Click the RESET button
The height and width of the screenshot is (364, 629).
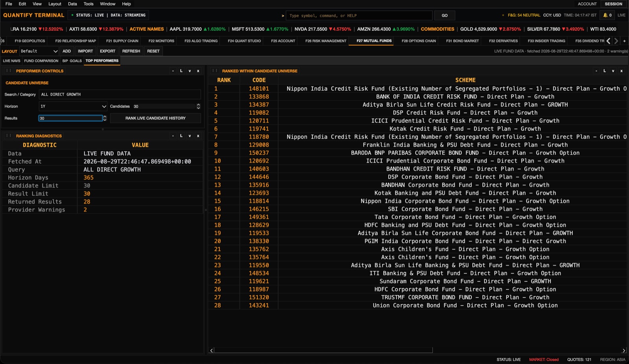(153, 51)
